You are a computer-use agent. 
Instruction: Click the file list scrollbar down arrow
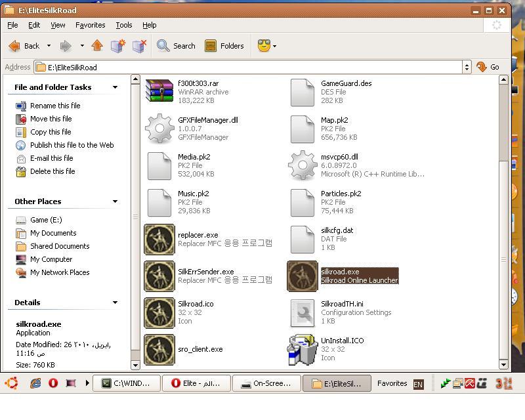[x=503, y=364]
